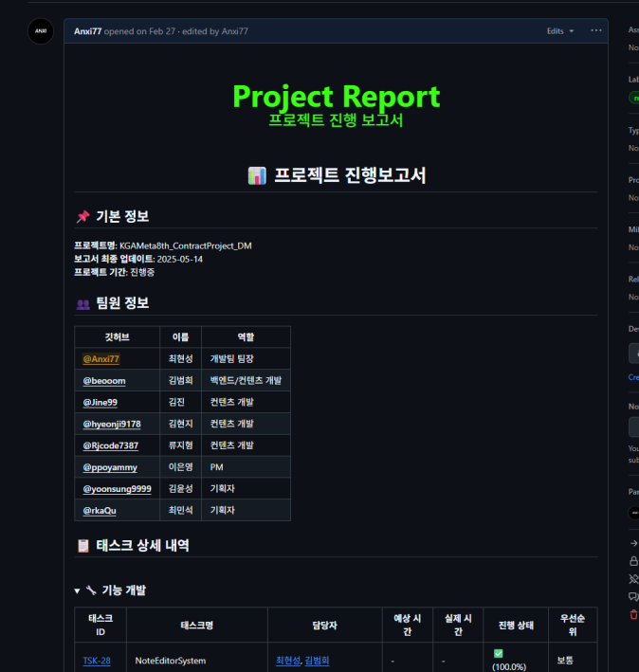Click assignee link 최현성 in TSK-28 row
Image resolution: width=639 pixels, height=672 pixels.
tap(288, 661)
